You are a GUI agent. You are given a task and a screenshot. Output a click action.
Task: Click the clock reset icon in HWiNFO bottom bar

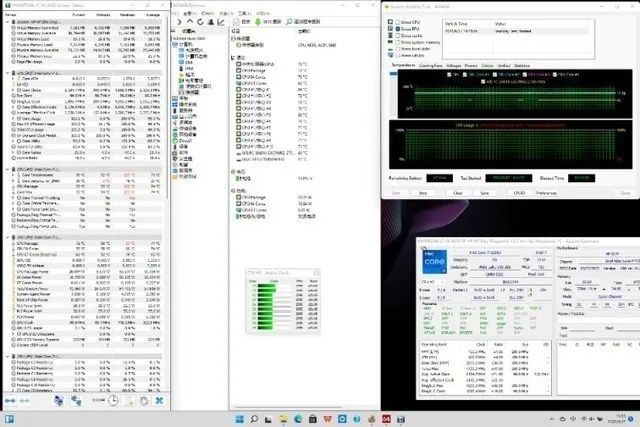click(113, 400)
